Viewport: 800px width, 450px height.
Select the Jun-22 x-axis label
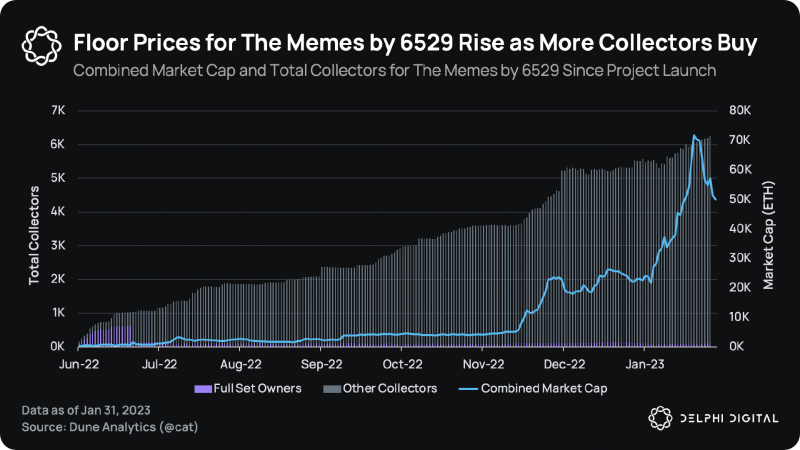tap(79, 364)
